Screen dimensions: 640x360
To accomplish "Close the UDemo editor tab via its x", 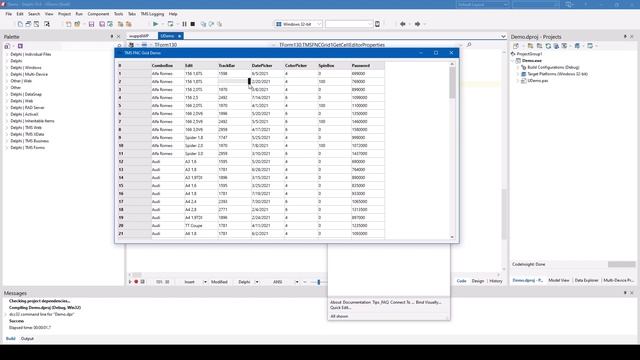I will click(180, 36).
